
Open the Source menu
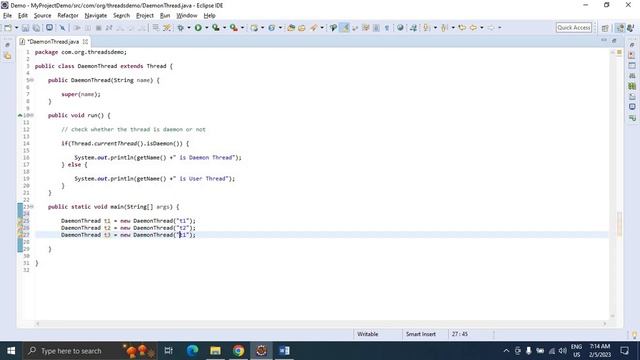(42, 16)
